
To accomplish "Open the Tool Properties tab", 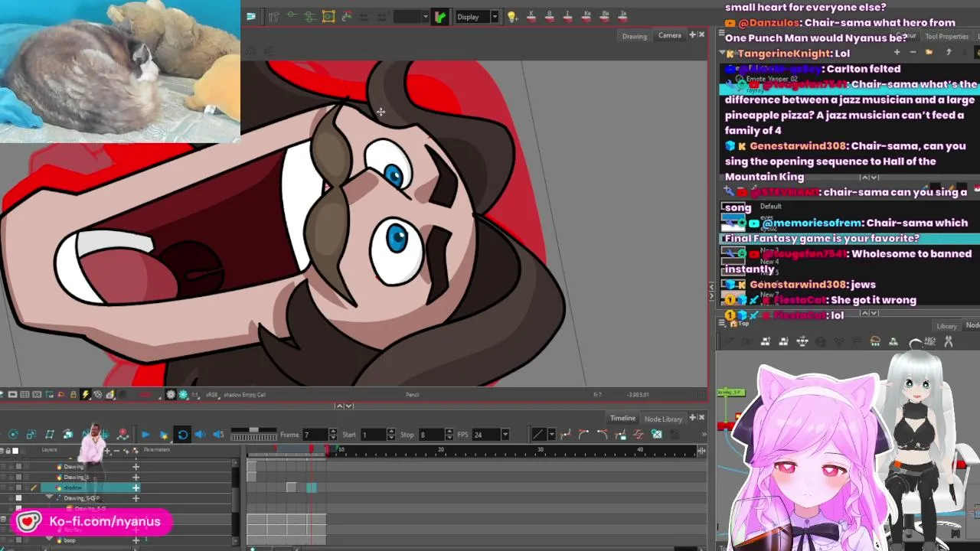I will (x=947, y=36).
